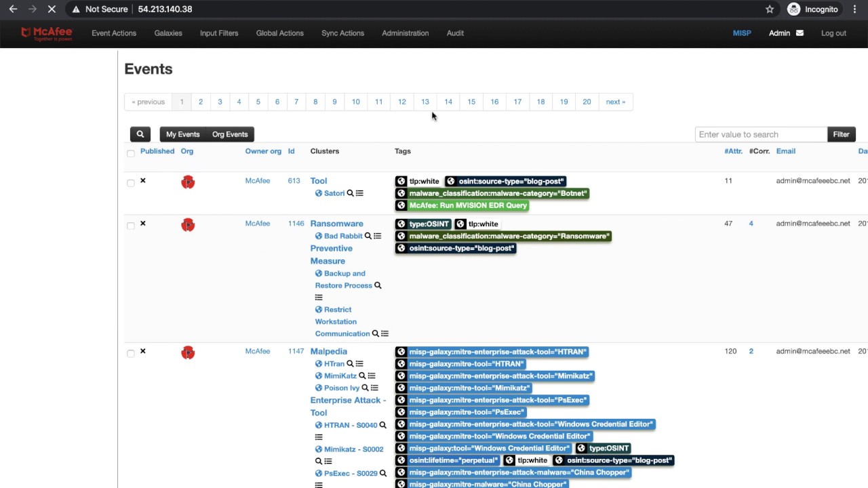868x488 pixels.
Task: Open the Chrome three-dot menu
Action: click(x=854, y=9)
